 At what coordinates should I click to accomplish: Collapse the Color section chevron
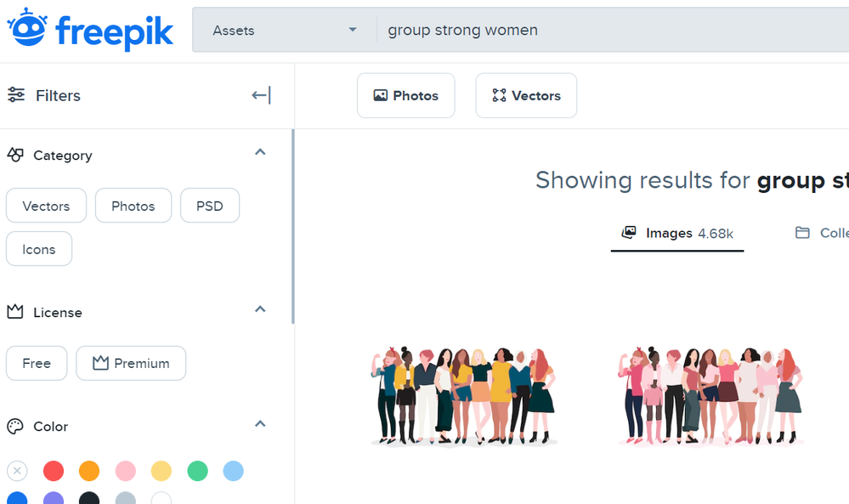(260, 424)
